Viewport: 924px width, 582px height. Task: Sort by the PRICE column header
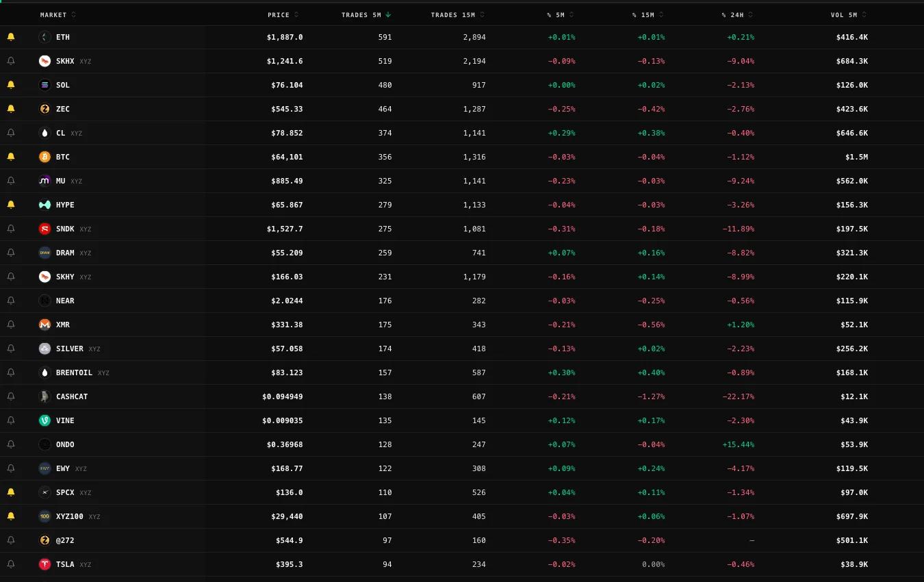[x=283, y=15]
